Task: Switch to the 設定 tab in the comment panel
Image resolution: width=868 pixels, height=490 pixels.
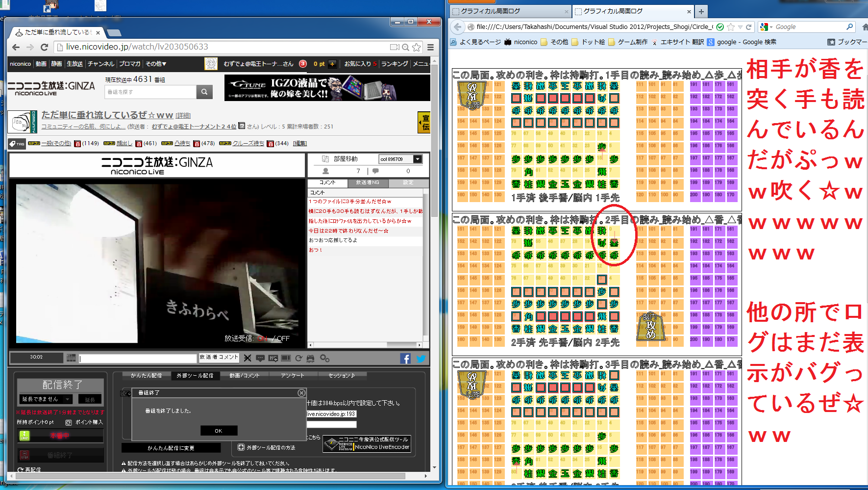Action: tap(408, 182)
